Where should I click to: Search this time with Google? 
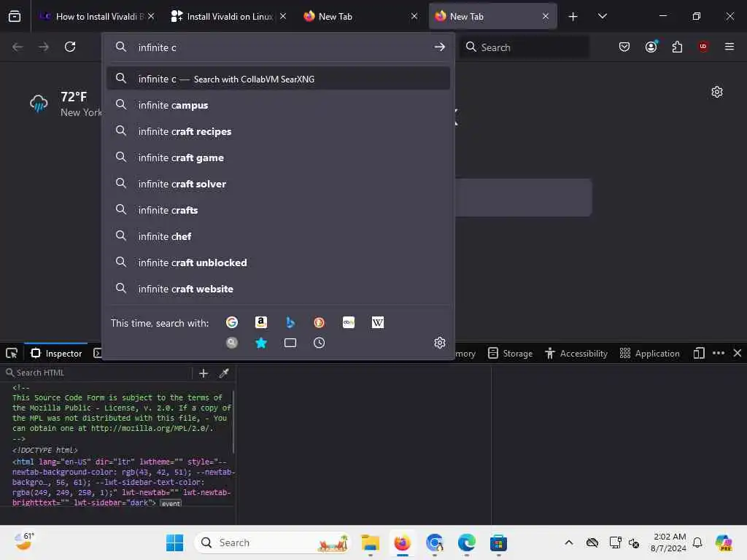coord(232,322)
